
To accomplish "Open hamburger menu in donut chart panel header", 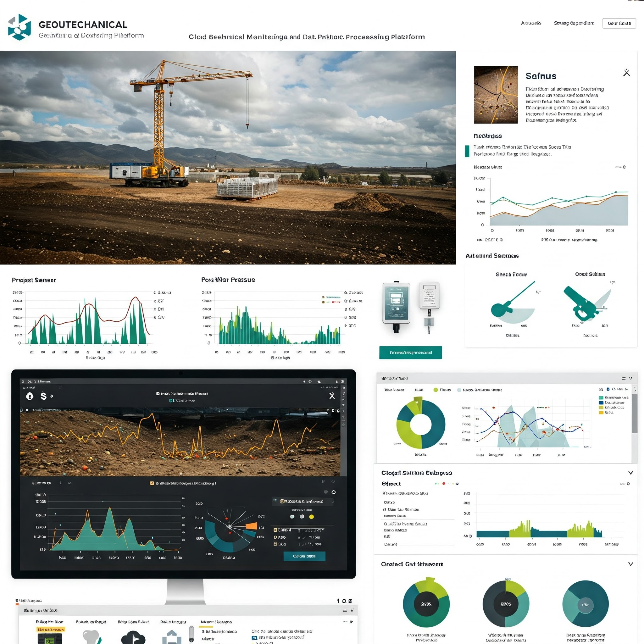I will [623, 378].
